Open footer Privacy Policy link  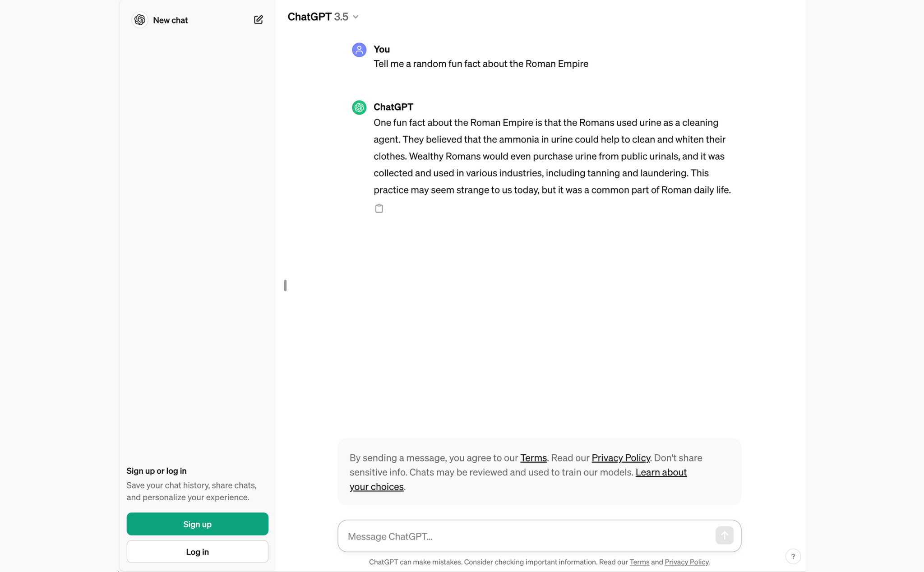(686, 562)
